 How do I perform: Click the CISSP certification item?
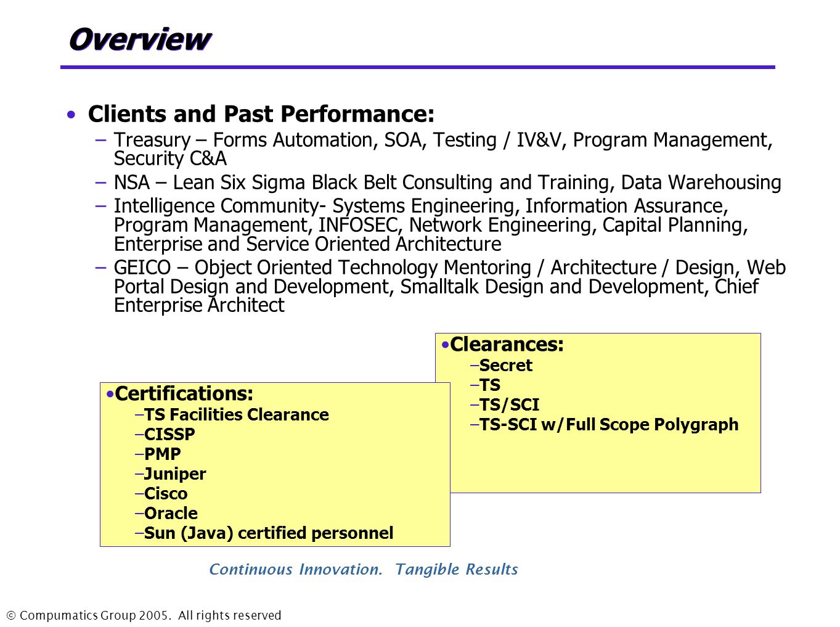click(x=169, y=434)
